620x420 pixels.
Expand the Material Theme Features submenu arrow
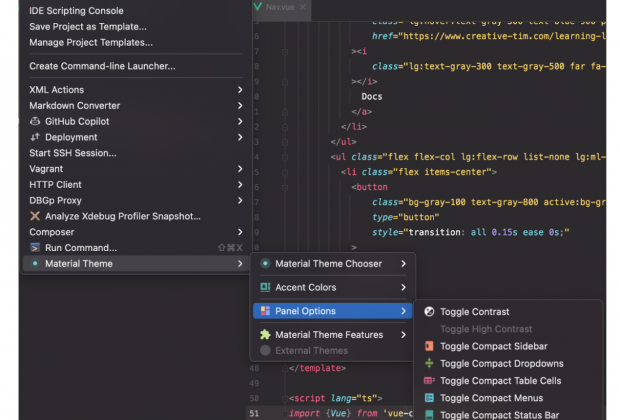point(403,335)
